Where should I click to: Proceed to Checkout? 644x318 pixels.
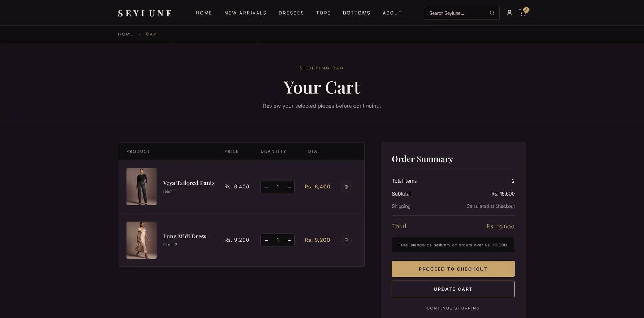point(453,269)
